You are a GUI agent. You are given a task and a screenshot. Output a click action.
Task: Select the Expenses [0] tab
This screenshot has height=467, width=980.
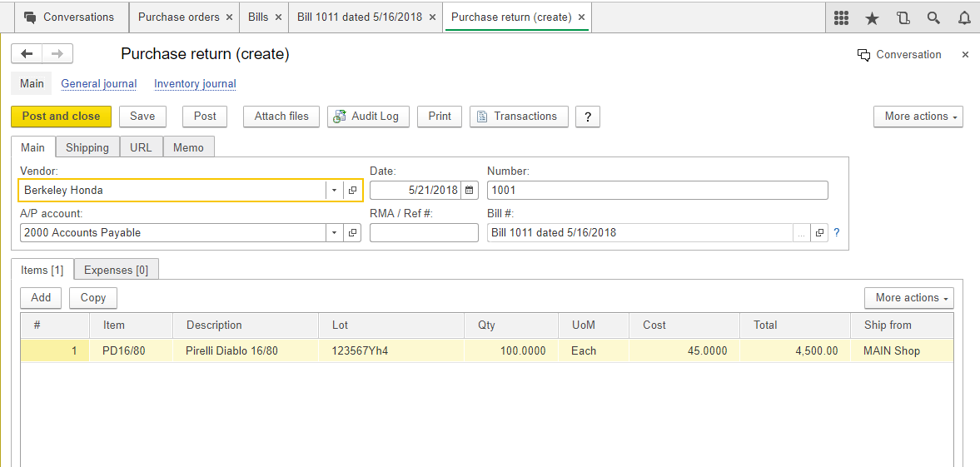point(117,270)
